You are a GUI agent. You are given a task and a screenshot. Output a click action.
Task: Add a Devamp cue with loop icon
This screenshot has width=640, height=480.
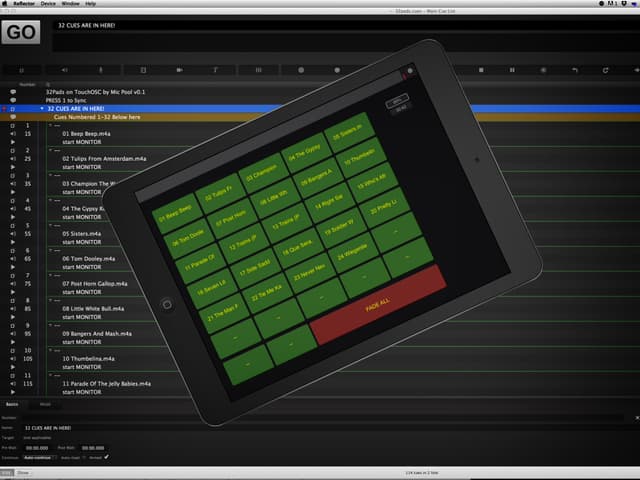pyautogui.click(x=605, y=70)
